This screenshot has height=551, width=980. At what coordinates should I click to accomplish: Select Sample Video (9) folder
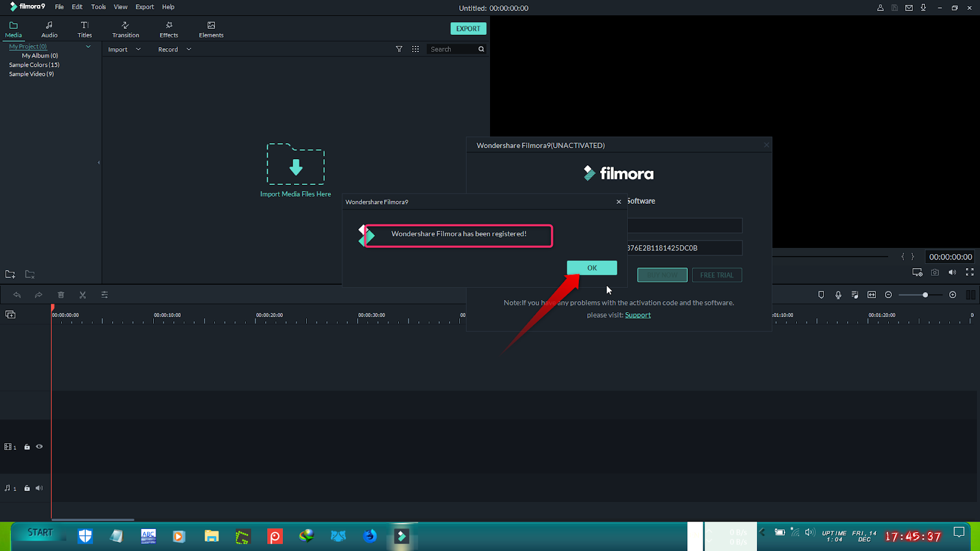point(31,74)
